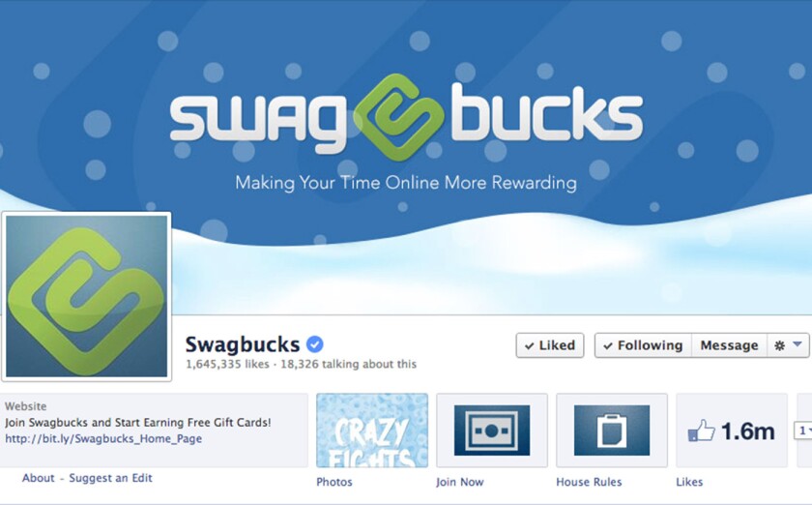Open the gear settings icon next to Message

click(x=779, y=345)
